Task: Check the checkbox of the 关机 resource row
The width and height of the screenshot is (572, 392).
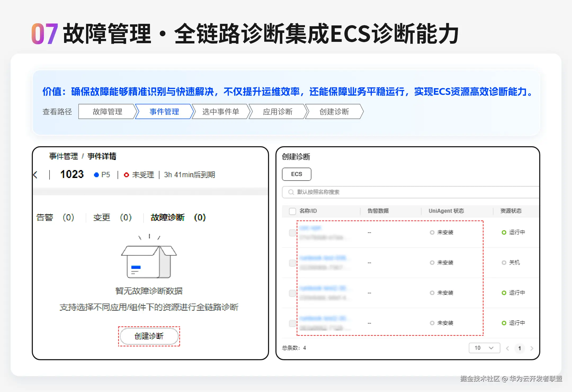Action: (292, 263)
